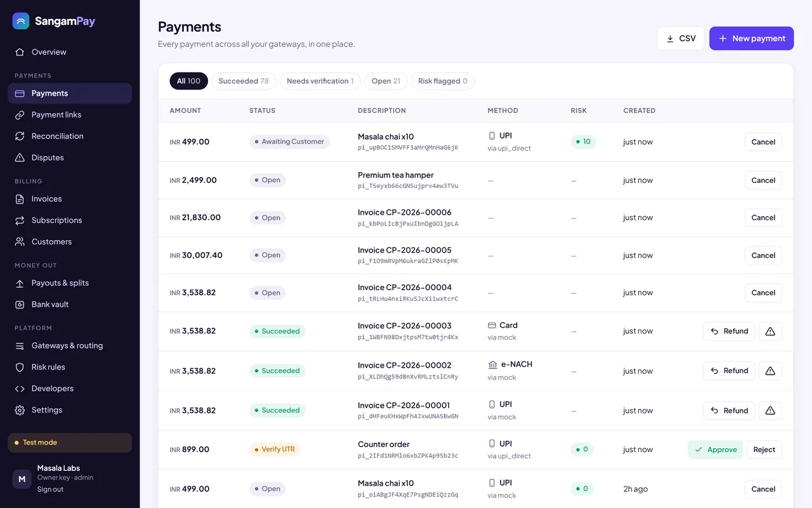The image size is (812, 508).
Task: Click the Invoices document icon
Action: [x=20, y=199]
